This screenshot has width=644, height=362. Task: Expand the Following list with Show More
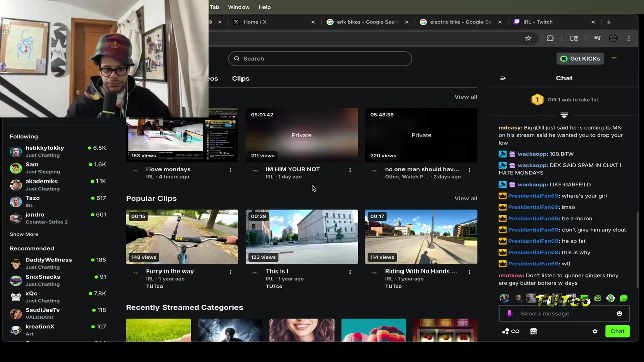(24, 234)
